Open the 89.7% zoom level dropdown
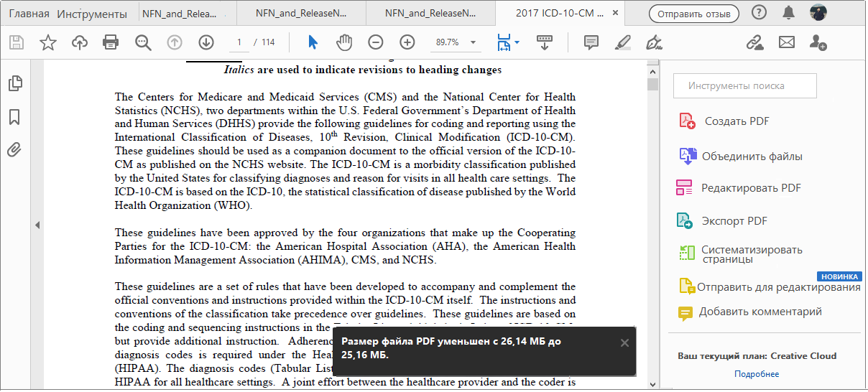 click(x=473, y=42)
